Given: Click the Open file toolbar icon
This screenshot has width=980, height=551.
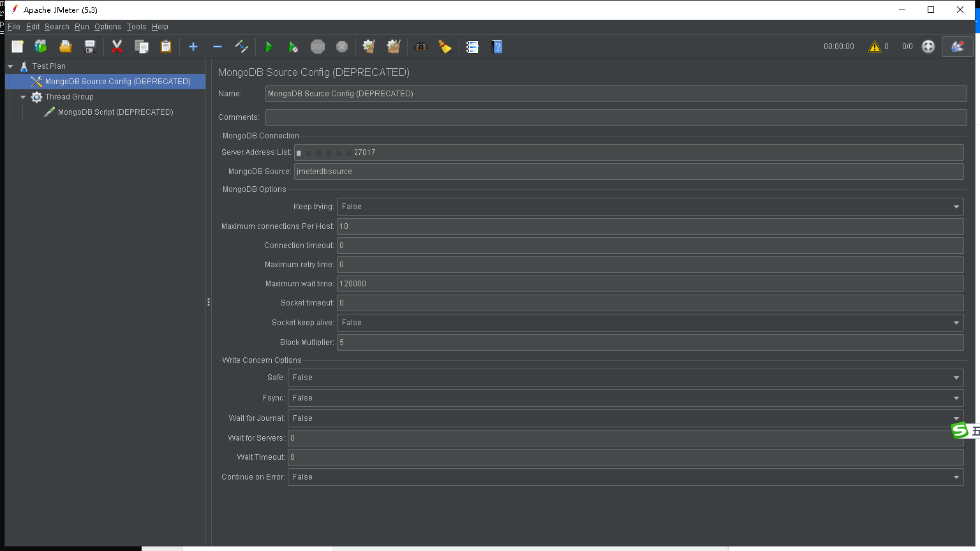Looking at the screenshot, I should click(65, 47).
